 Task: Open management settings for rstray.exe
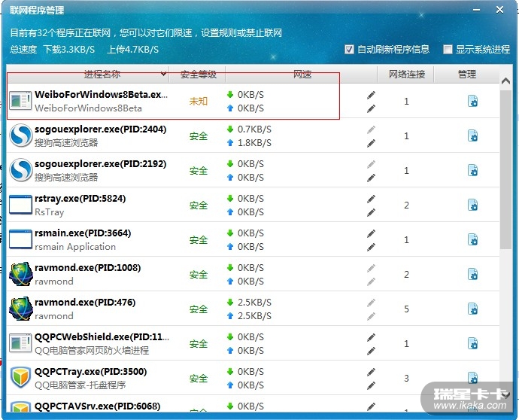[x=472, y=205]
